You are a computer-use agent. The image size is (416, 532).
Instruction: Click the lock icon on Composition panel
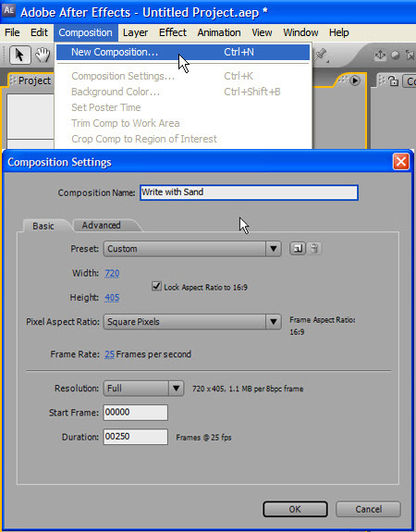click(393, 81)
